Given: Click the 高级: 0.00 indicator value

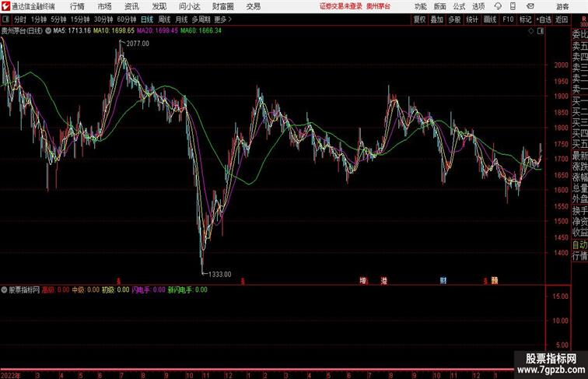Looking at the screenshot, I should click(55, 290).
